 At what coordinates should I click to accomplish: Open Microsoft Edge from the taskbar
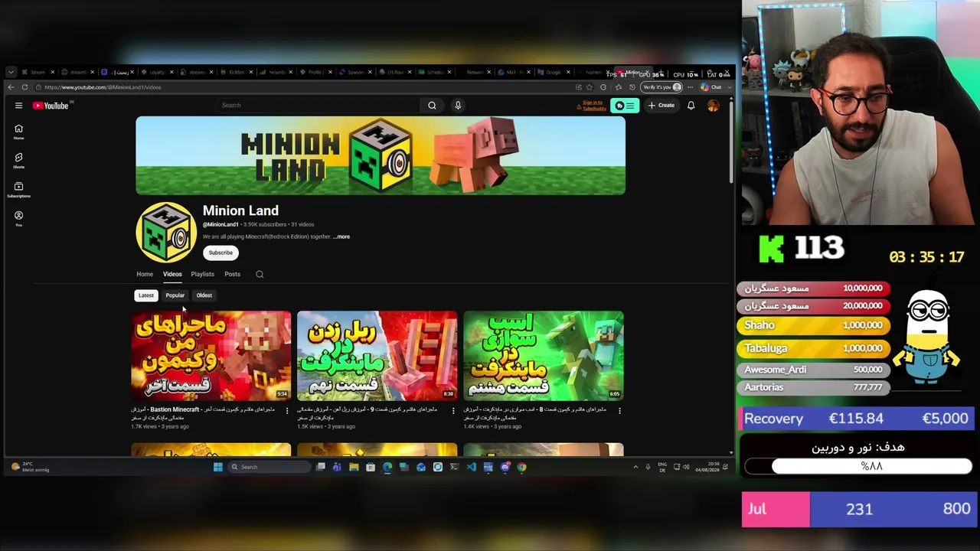[387, 467]
